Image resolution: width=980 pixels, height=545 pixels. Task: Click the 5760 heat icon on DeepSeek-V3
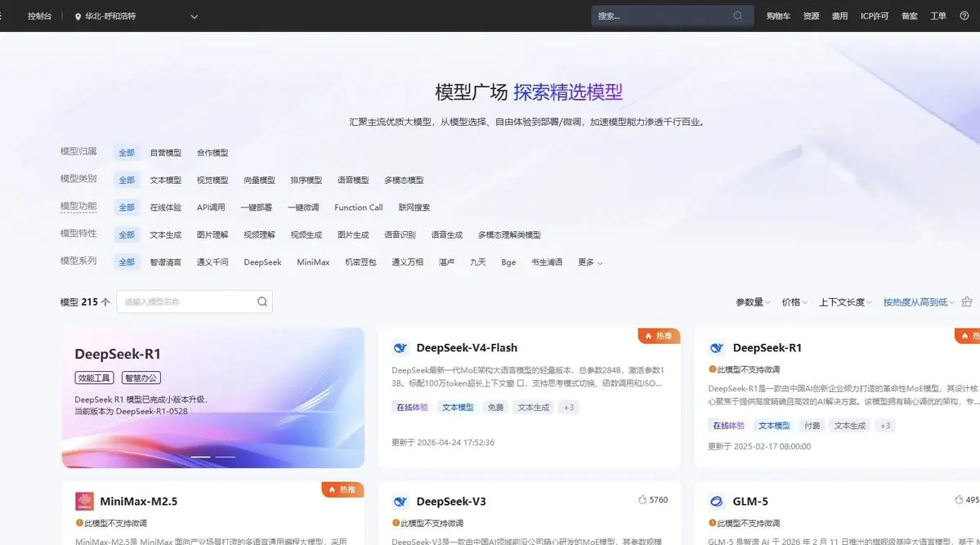(642, 500)
